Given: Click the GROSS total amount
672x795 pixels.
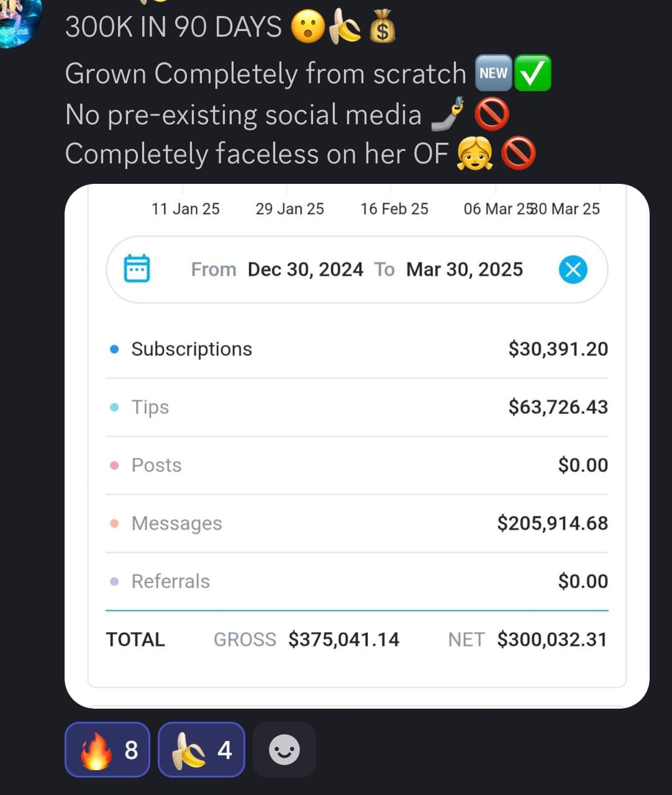Looking at the screenshot, I should click(x=343, y=639).
